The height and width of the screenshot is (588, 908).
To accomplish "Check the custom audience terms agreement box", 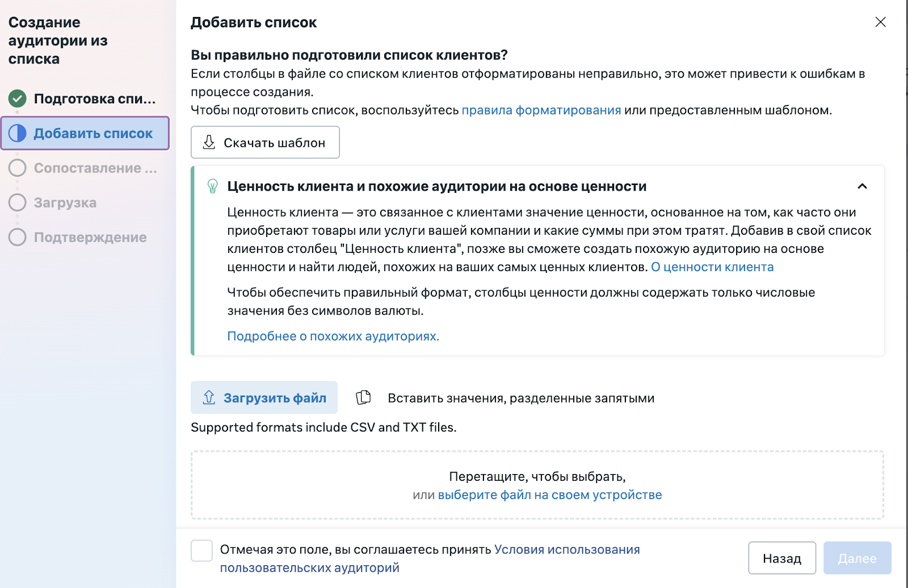I will 201,551.
